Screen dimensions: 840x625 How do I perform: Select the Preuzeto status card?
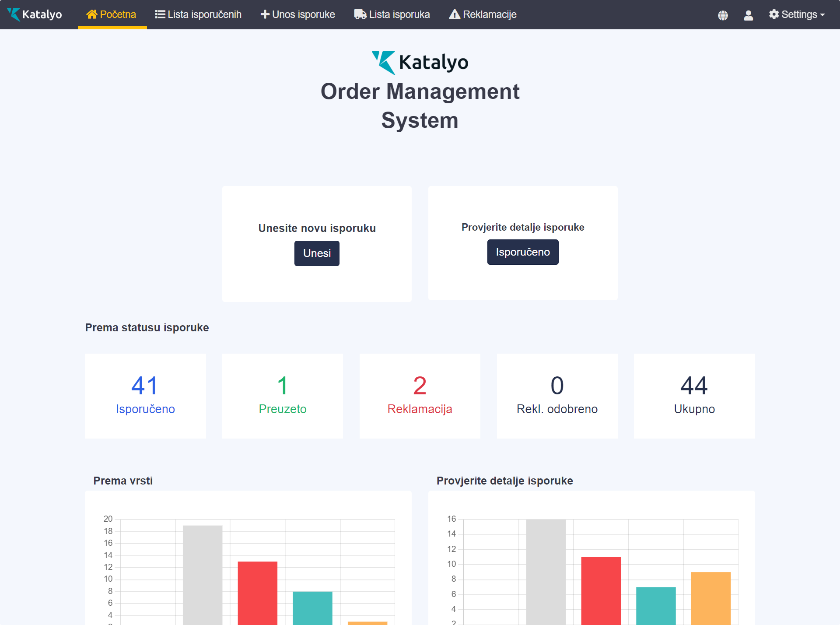[x=283, y=396]
